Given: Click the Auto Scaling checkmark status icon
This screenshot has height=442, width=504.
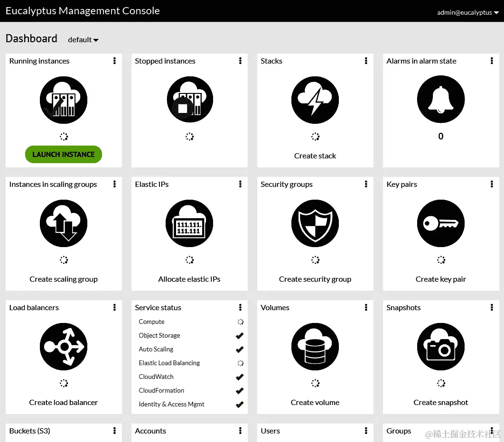Looking at the screenshot, I should (x=240, y=350).
